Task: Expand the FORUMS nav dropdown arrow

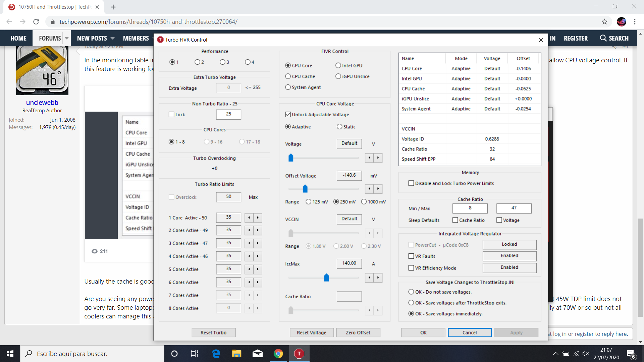Action: pyautogui.click(x=67, y=38)
